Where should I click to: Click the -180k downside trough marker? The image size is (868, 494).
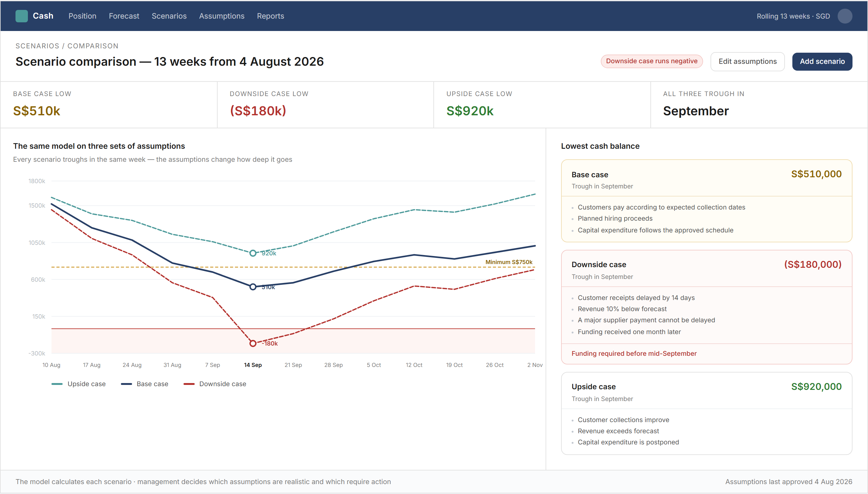(x=253, y=343)
